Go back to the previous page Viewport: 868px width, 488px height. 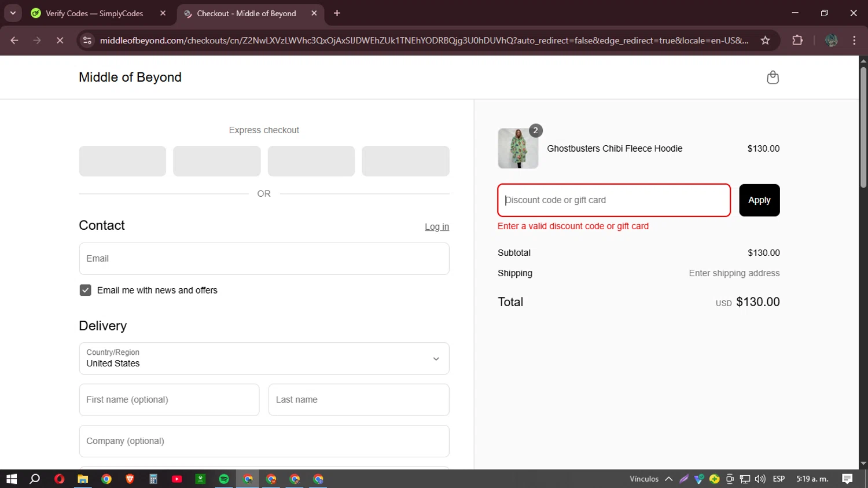point(14,41)
